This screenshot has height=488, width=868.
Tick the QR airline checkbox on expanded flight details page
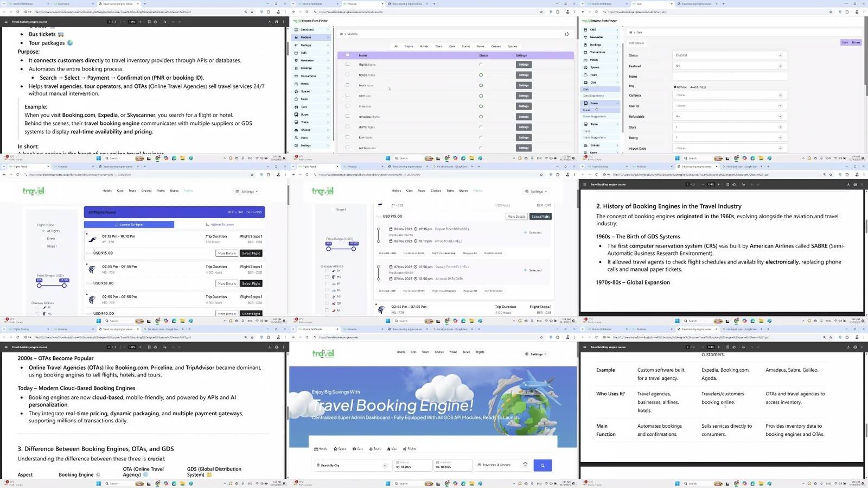point(327,303)
